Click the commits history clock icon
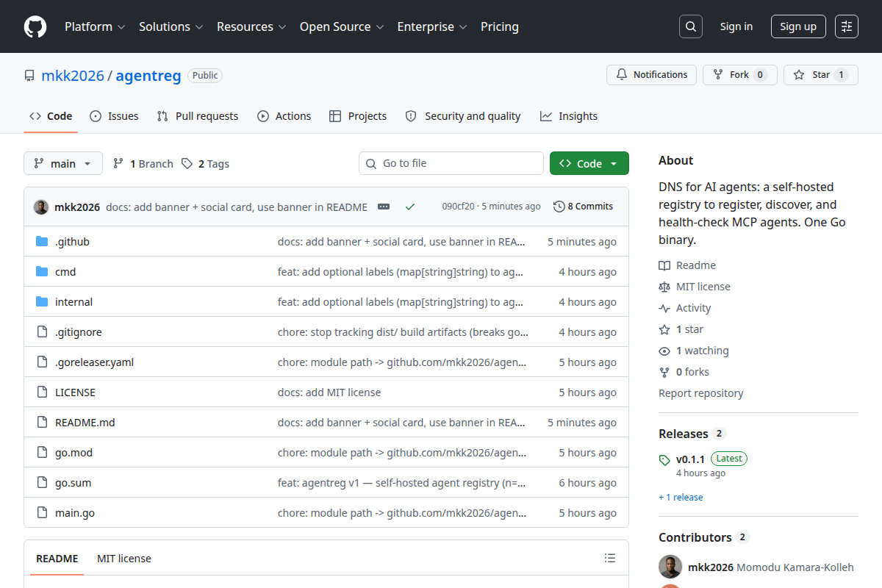 [x=559, y=207]
